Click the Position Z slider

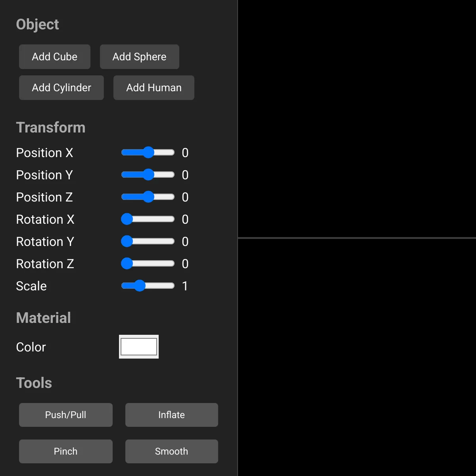click(148, 197)
